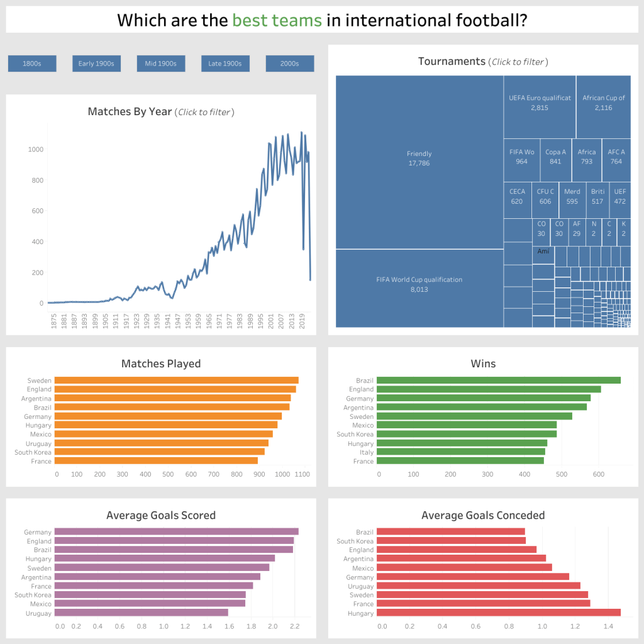Select Sweden's orange bar in Matches Played

(176, 380)
